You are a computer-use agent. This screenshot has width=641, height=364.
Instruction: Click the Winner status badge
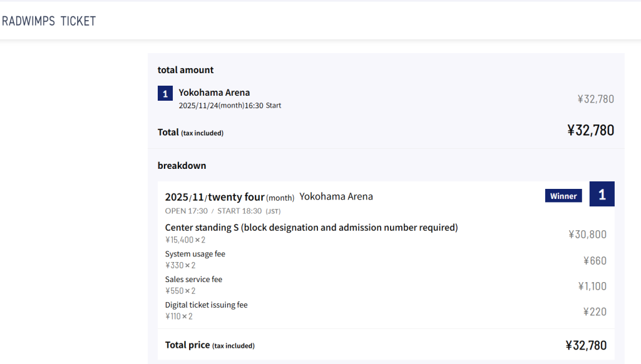563,196
